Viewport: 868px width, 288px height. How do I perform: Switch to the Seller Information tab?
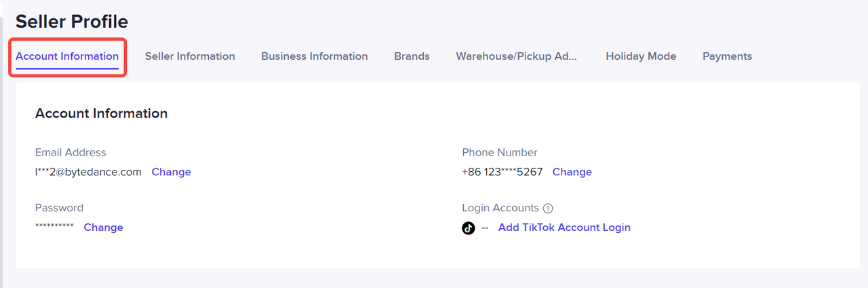tap(190, 56)
